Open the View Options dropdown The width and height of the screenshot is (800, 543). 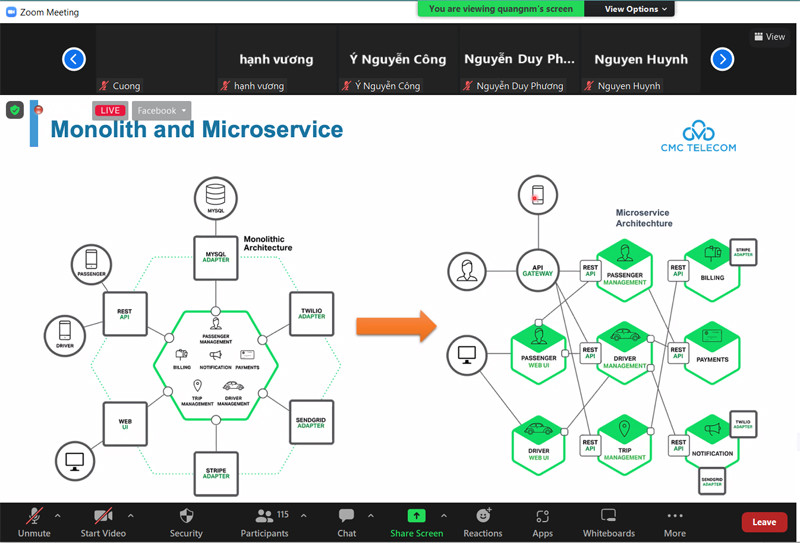click(638, 9)
